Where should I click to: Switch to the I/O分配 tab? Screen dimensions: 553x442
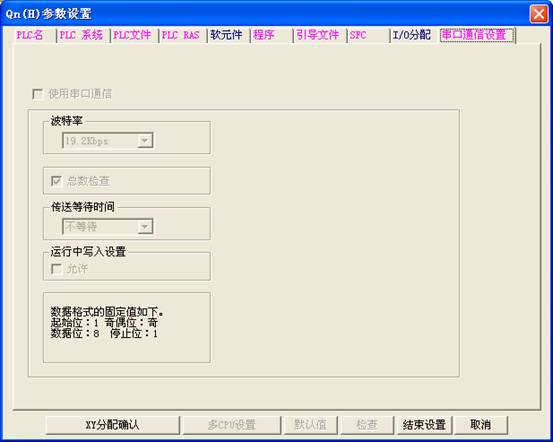[x=413, y=35]
